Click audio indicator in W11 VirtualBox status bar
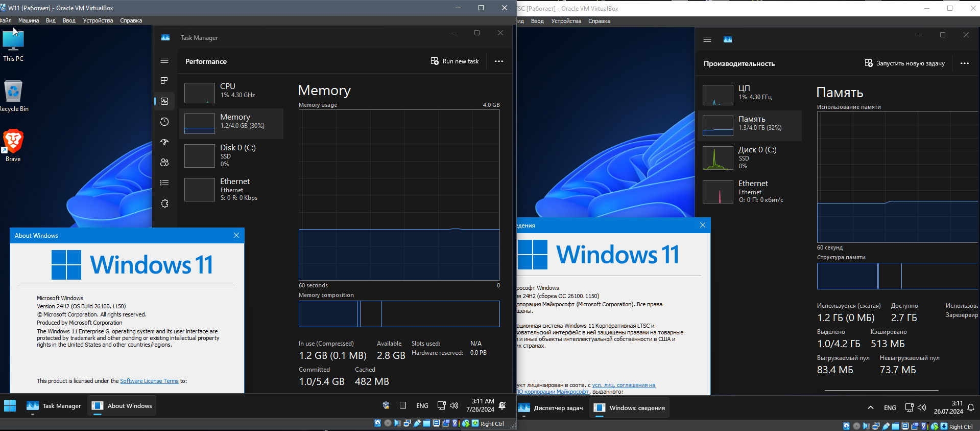This screenshot has height=431, width=980. [397, 423]
